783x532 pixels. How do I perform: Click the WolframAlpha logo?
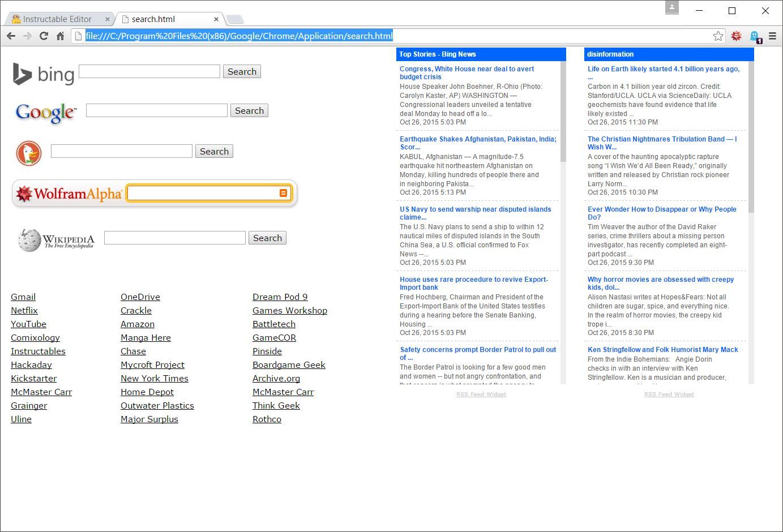[69, 193]
